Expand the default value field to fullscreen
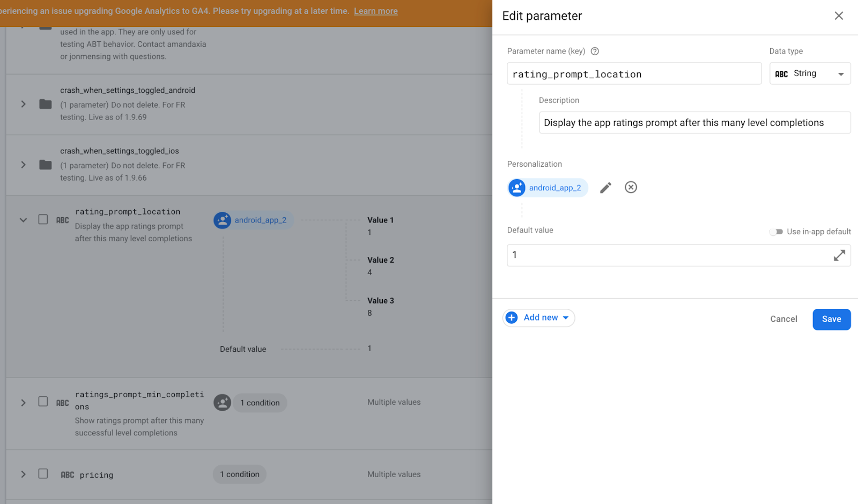Image resolution: width=858 pixels, height=504 pixels. [839, 255]
